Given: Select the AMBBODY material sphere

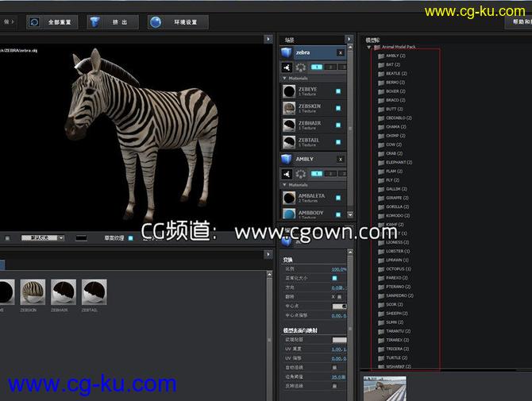Looking at the screenshot, I should [x=289, y=214].
